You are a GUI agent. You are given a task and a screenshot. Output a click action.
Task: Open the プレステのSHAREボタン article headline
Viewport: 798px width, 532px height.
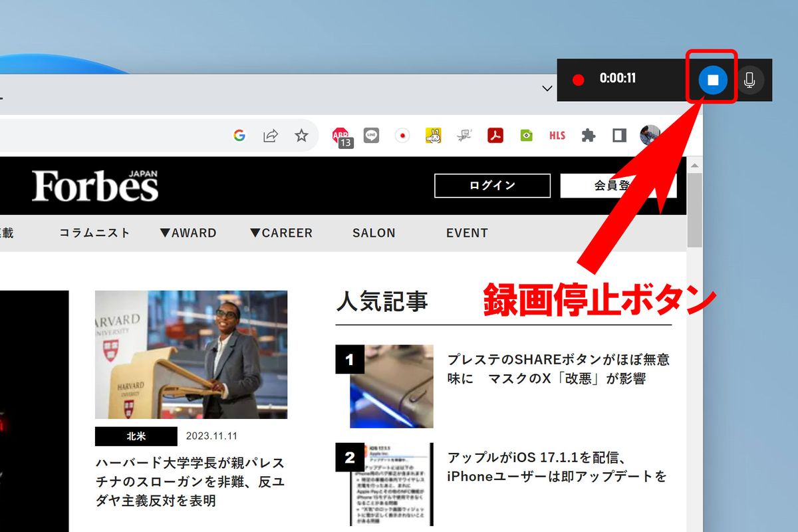coord(559,369)
